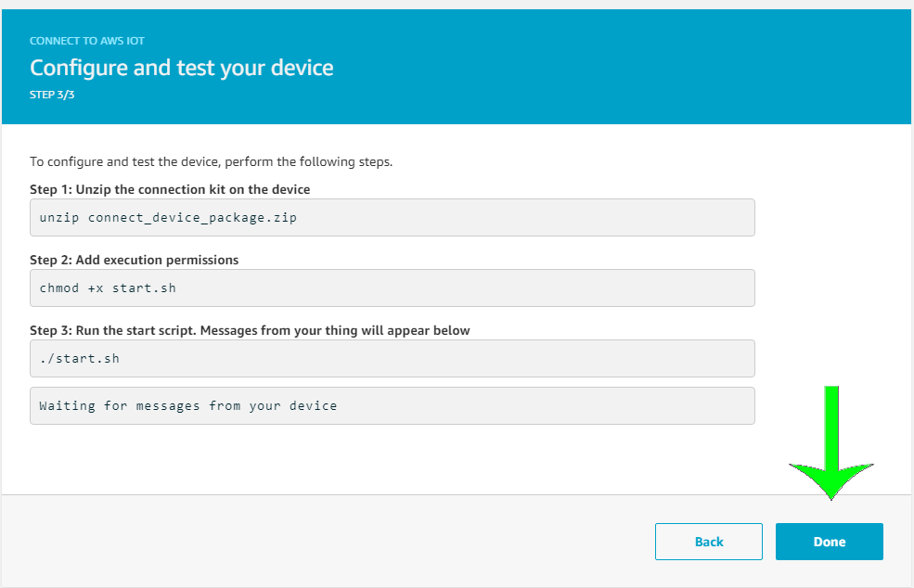Image resolution: width=914 pixels, height=588 pixels.
Task: Select the ./start.sh command field
Action: click(392, 358)
